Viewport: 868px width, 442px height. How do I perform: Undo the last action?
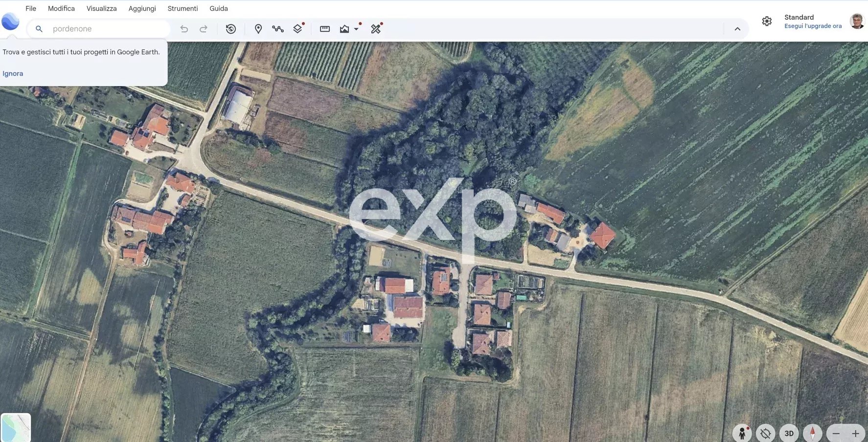[x=184, y=29]
